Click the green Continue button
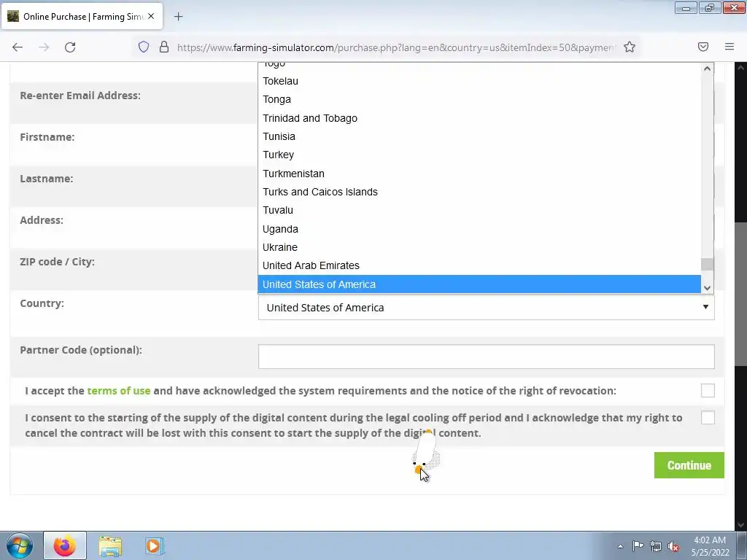 pyautogui.click(x=689, y=465)
